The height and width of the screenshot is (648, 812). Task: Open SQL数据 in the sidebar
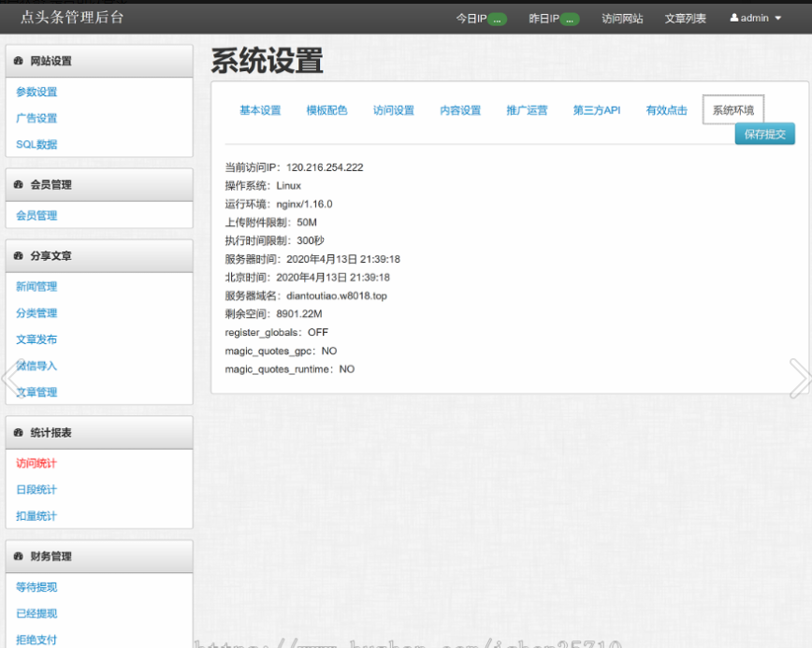click(x=36, y=145)
